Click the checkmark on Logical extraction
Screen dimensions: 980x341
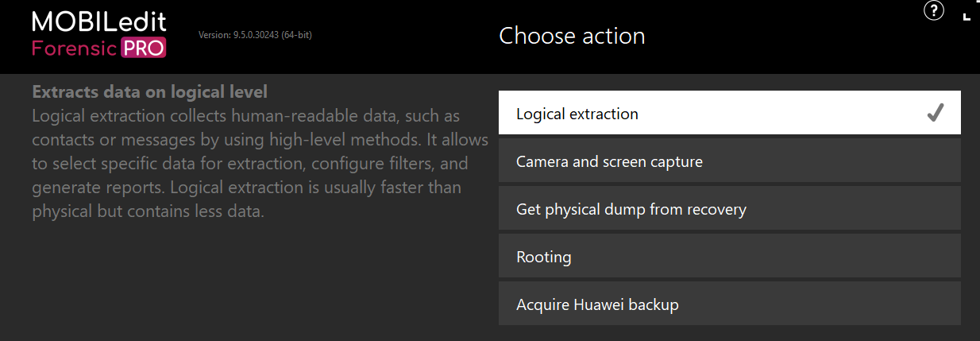pos(935,114)
